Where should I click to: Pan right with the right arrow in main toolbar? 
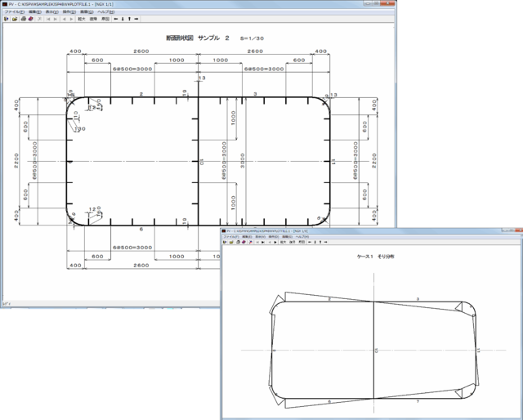point(136,19)
